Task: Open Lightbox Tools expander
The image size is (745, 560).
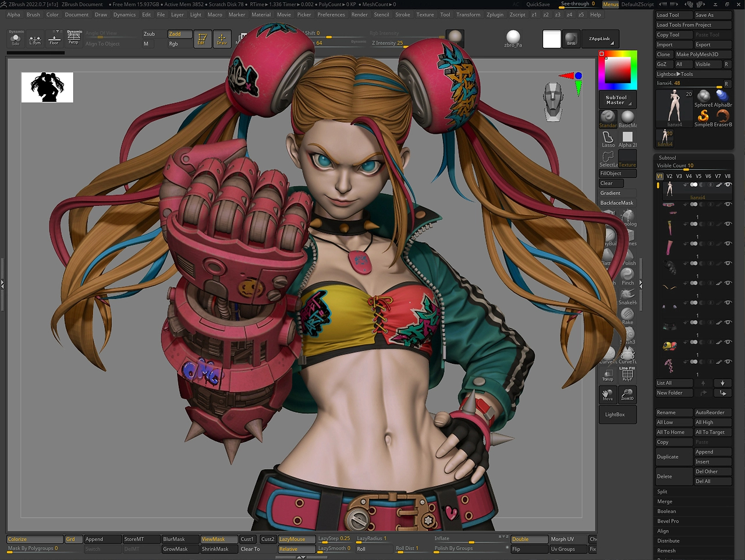Action: pos(694,74)
